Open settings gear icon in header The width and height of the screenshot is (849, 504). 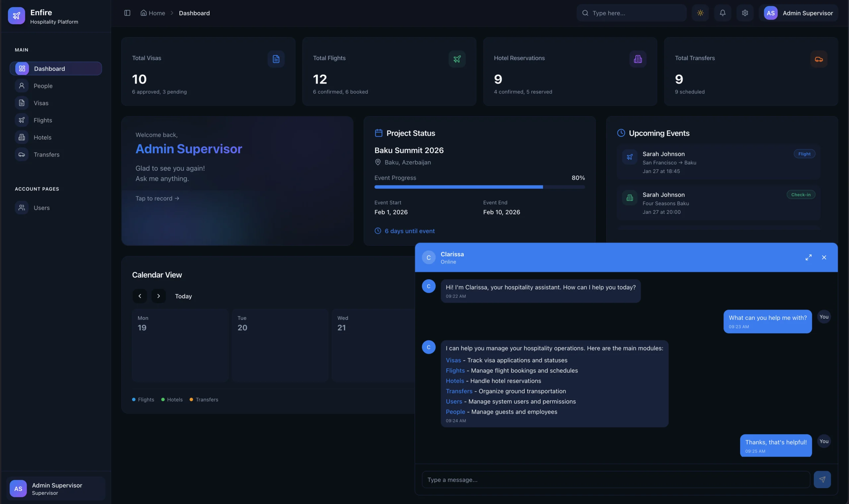[745, 13]
